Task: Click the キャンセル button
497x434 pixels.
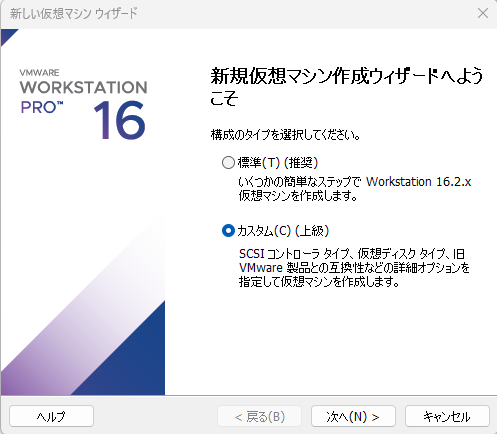Action: [447, 416]
